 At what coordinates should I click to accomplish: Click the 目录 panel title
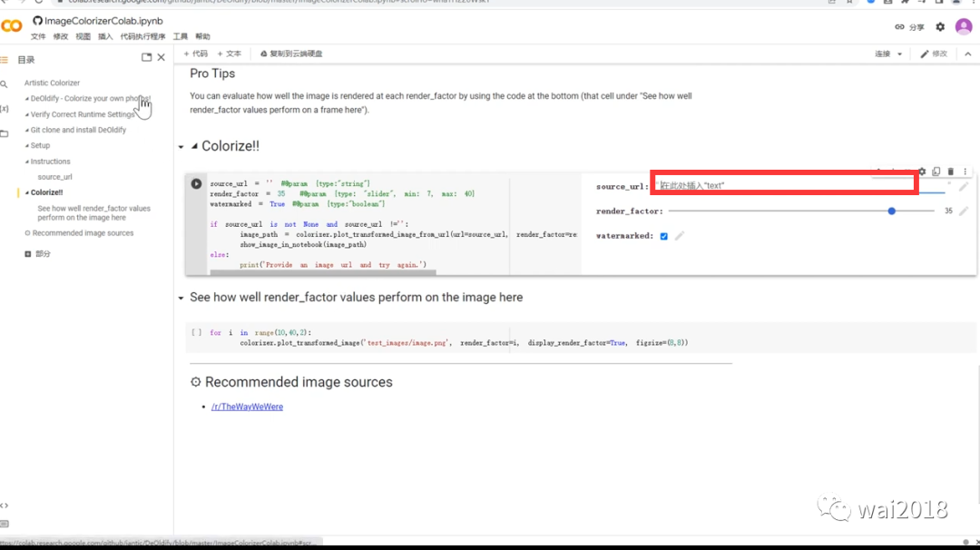tap(26, 60)
